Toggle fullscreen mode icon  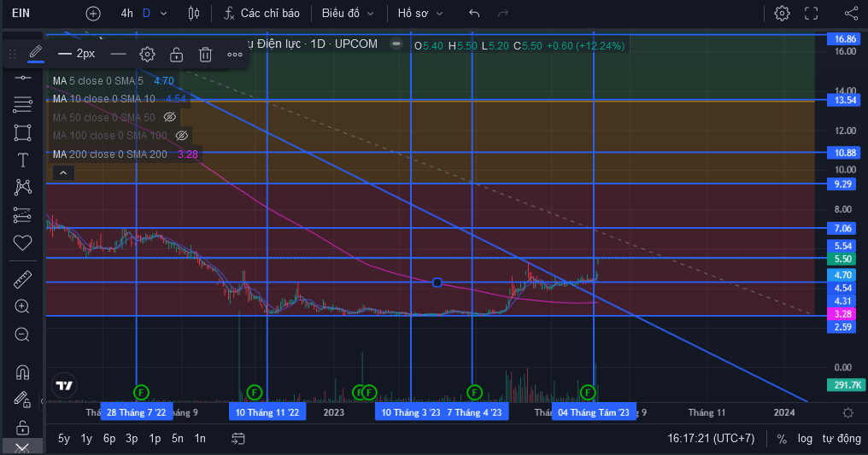coord(811,14)
